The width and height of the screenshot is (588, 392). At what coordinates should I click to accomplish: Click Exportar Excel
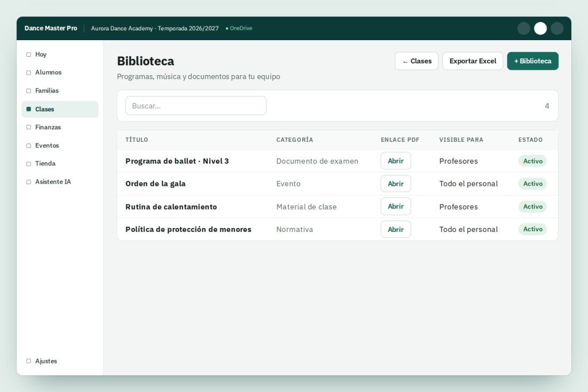[473, 61]
